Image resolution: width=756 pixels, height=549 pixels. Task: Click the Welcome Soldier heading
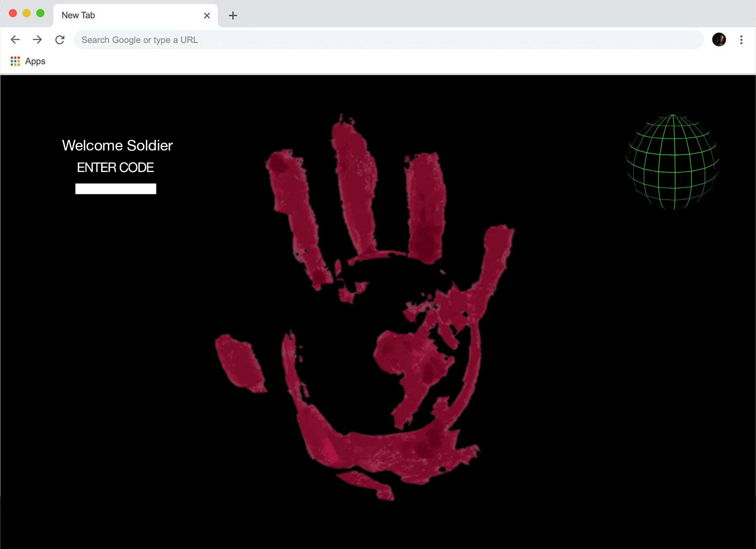[x=117, y=146]
